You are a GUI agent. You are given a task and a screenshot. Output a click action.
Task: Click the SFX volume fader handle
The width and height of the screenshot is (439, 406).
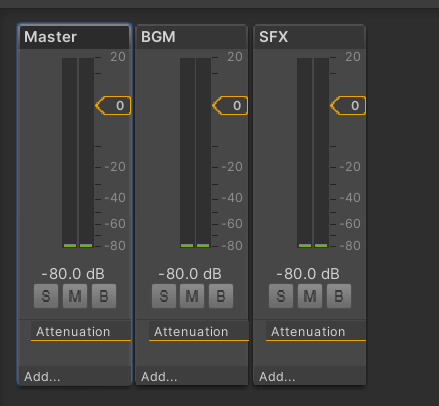(348, 106)
